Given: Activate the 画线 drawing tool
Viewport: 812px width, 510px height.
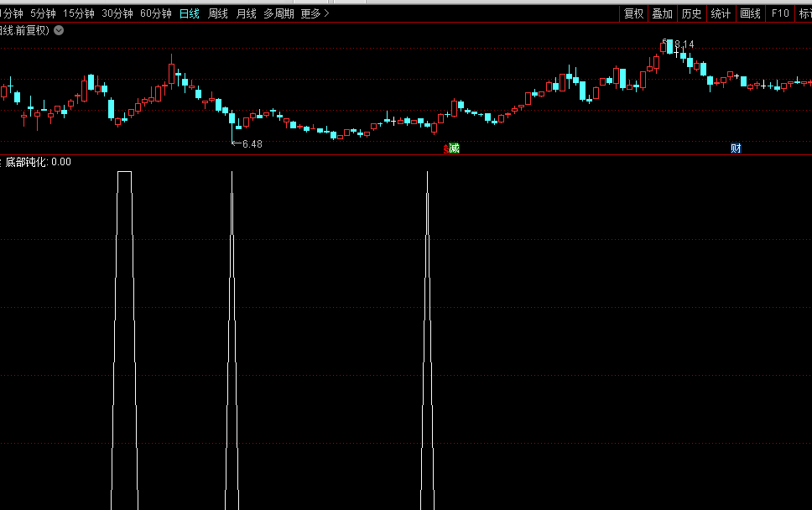Looking at the screenshot, I should [750, 13].
